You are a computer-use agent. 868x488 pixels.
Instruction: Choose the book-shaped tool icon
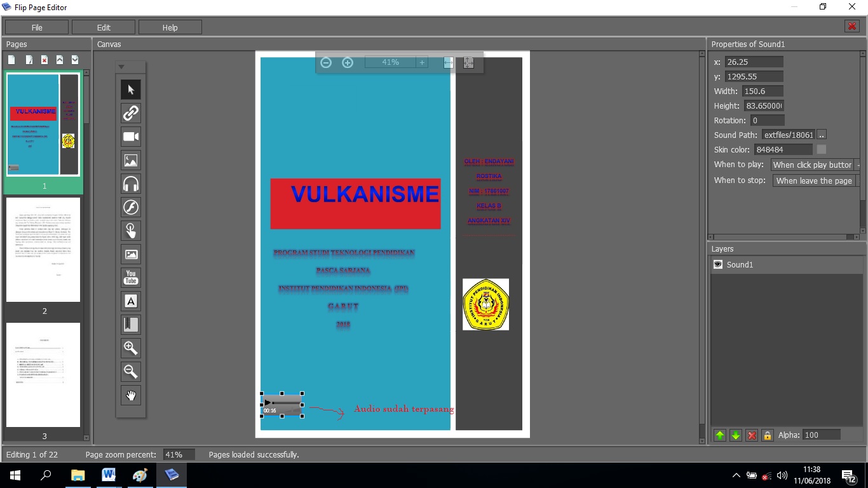pos(131,325)
